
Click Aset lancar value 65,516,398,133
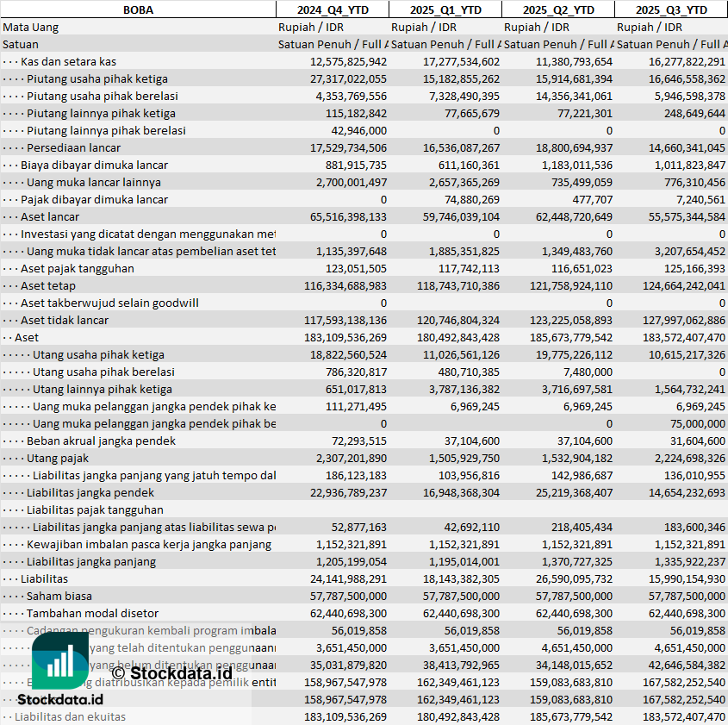pos(348,216)
